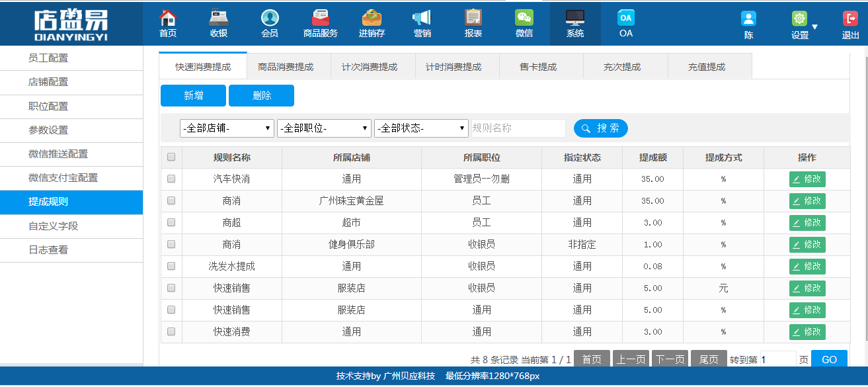
Task: Click the 提成额 column header
Action: 652,157
